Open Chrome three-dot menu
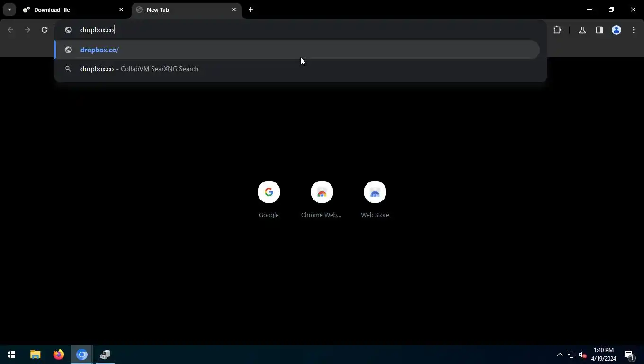This screenshot has height=364, width=644. pyautogui.click(x=634, y=30)
